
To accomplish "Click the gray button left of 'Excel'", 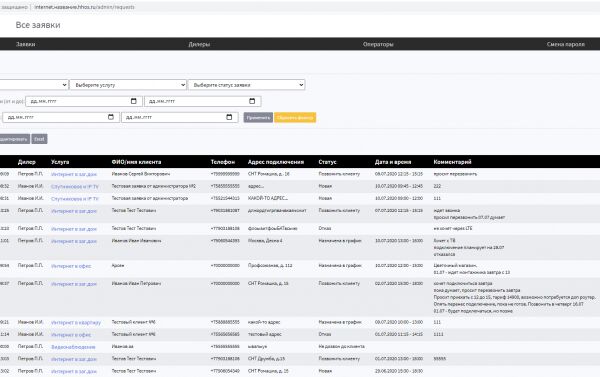I will coord(15,139).
